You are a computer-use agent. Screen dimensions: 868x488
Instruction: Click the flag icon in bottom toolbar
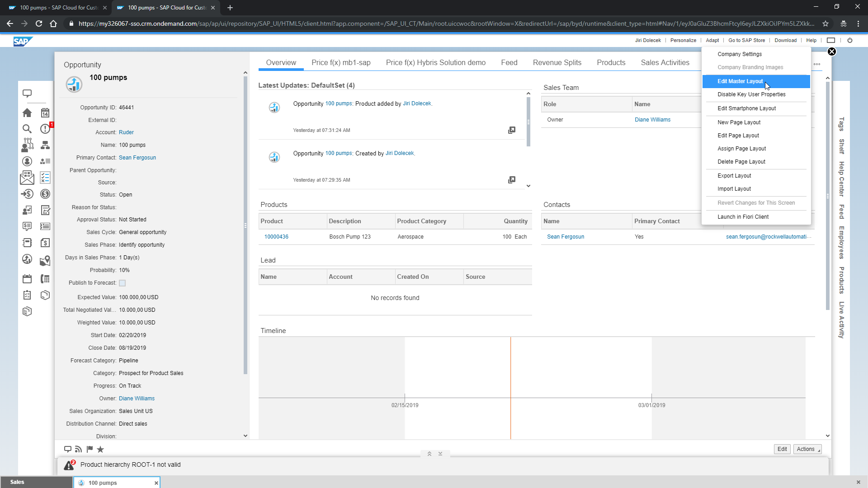tap(90, 449)
